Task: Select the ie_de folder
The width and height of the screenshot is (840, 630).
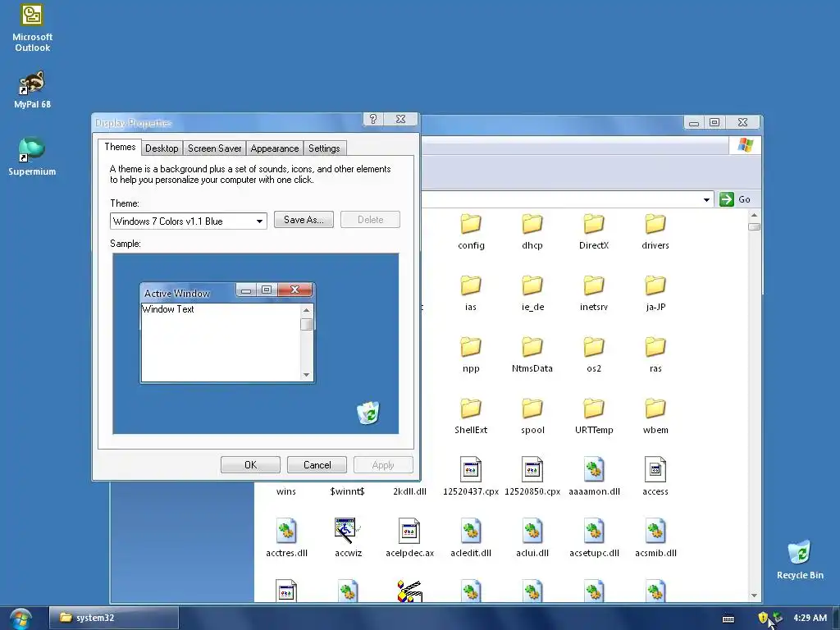Action: (x=532, y=294)
